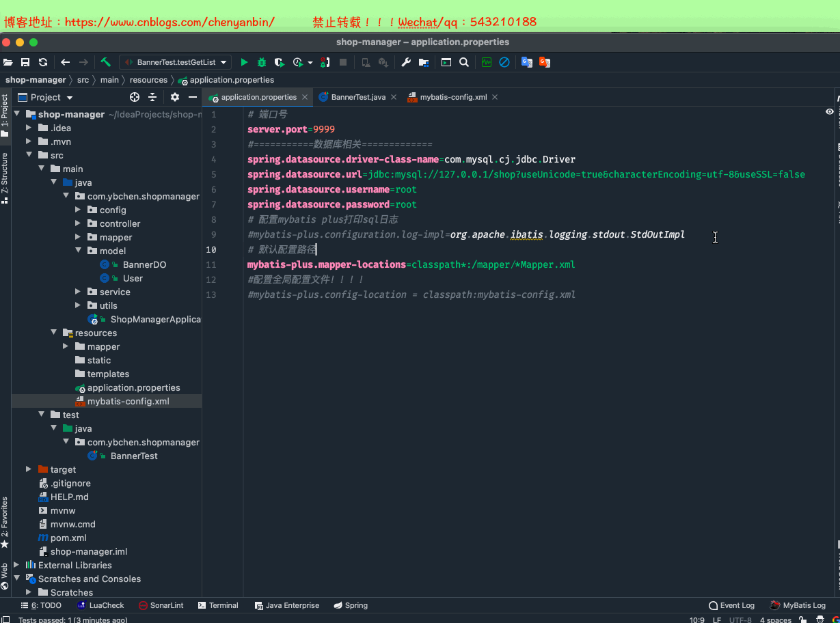Expand the .idea folder
Image resolution: width=840 pixels, height=623 pixels.
point(28,128)
